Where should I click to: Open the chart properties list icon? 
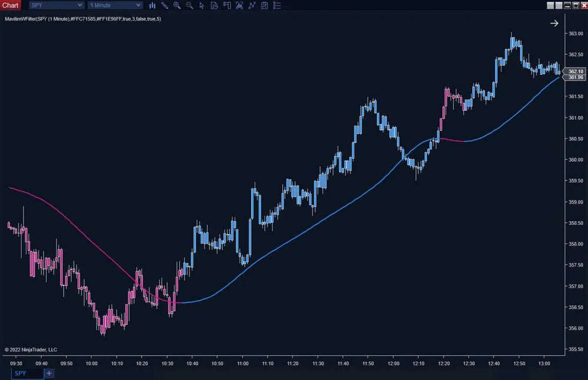[277, 5]
